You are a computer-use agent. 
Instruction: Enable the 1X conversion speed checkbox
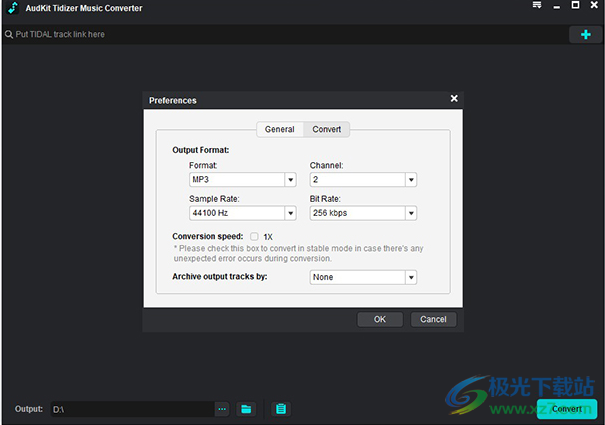(254, 236)
